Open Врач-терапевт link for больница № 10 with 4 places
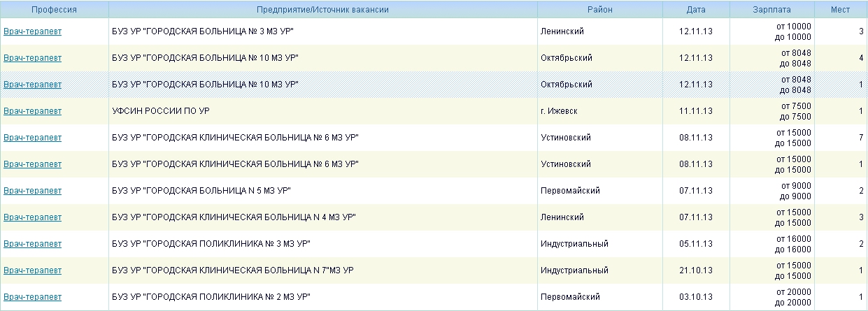The height and width of the screenshot is (311, 868). point(32,58)
